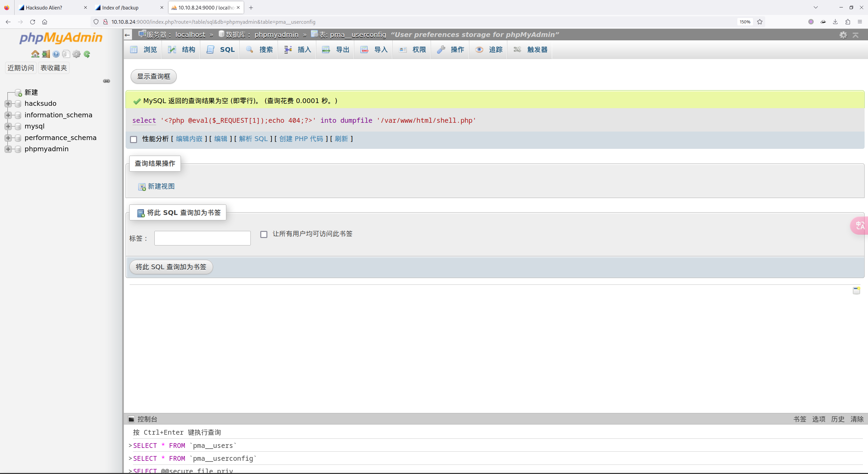This screenshot has height=474, width=868.
Task: Expand the information_schema database node
Action: pos(8,115)
